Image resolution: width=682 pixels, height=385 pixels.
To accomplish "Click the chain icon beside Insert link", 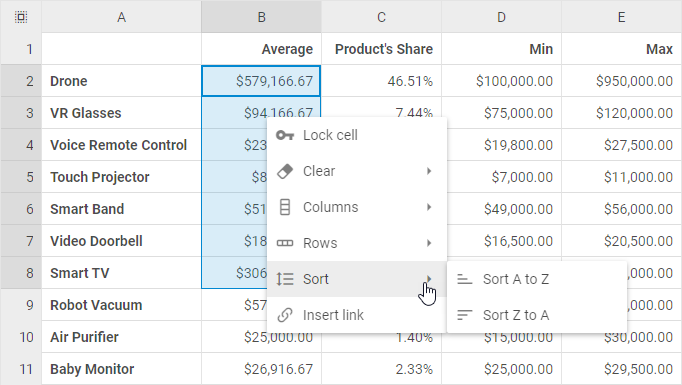I will tap(285, 315).
